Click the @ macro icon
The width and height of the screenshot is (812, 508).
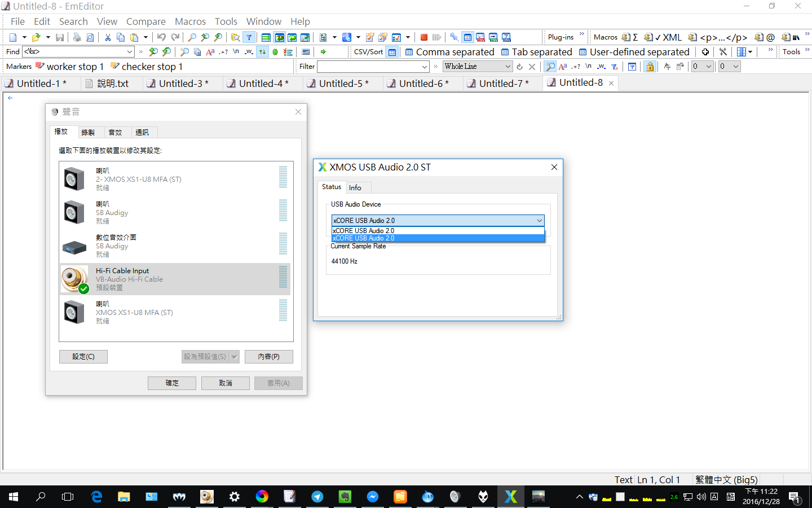765,37
